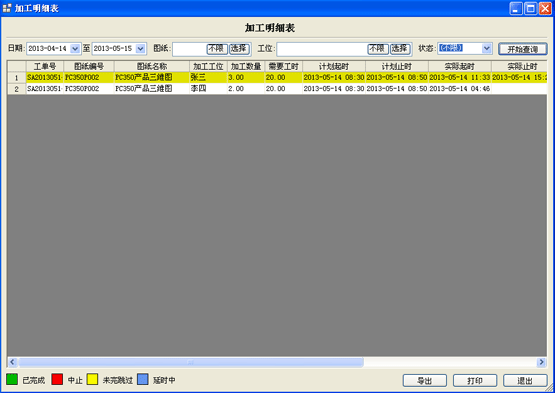Viewport: 555px width, 393px height.
Task: Click 选择 button beside 图纸 field
Action: pyautogui.click(x=240, y=49)
